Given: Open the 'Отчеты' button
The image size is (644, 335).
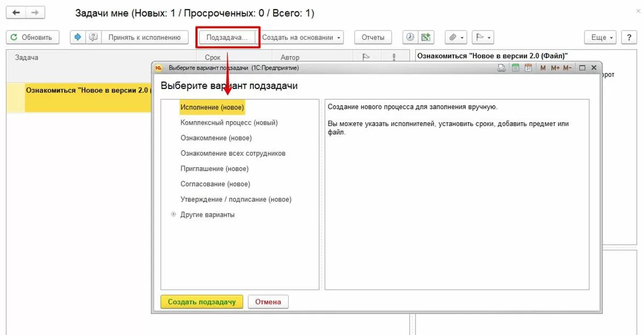Looking at the screenshot, I should 373,37.
